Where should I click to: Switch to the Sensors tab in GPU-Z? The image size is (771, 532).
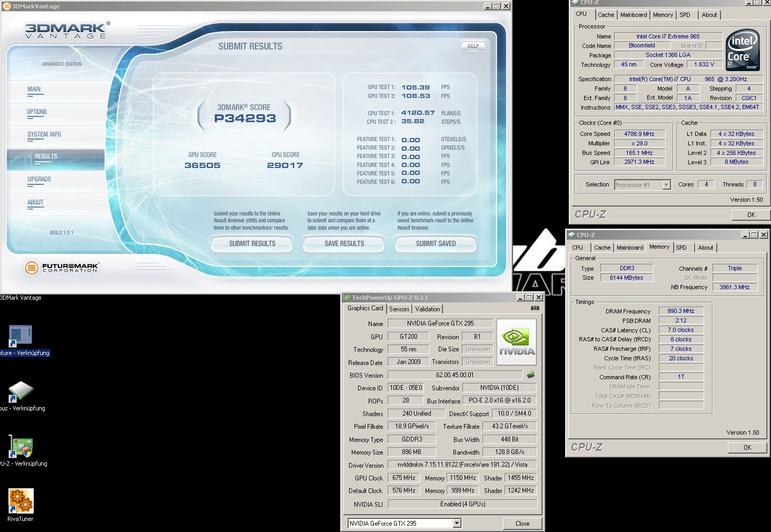[x=399, y=309]
